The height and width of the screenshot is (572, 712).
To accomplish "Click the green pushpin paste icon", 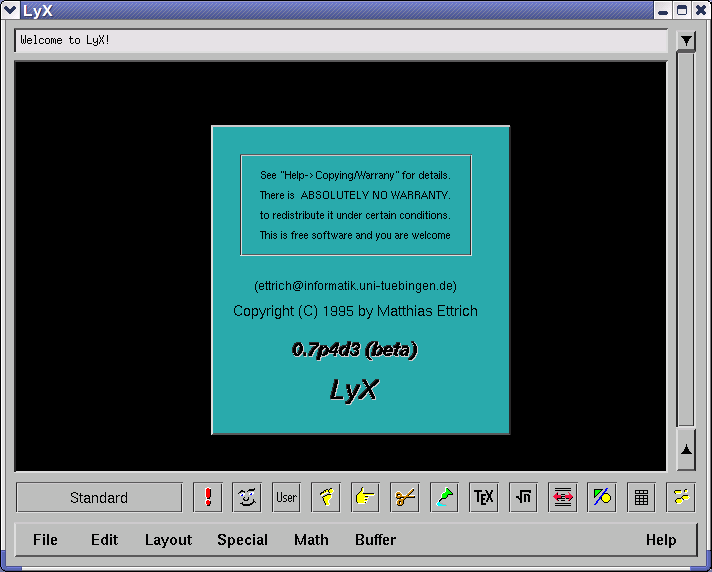I will point(445,497).
